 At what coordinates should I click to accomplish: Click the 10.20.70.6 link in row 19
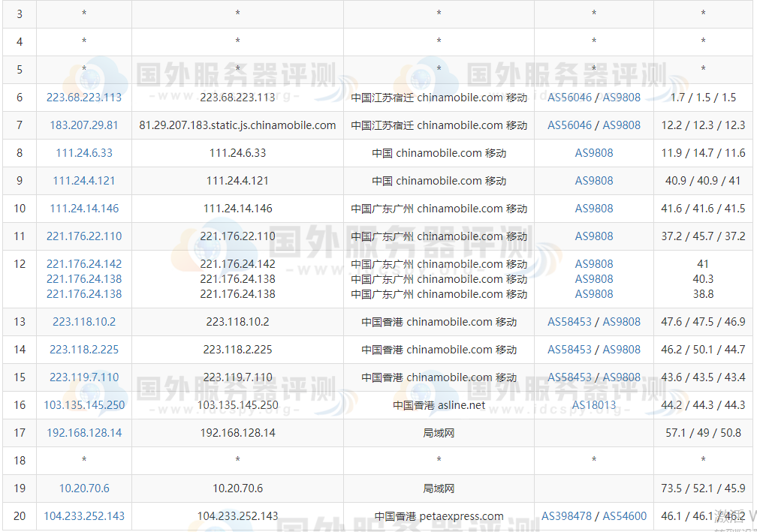[83, 488]
